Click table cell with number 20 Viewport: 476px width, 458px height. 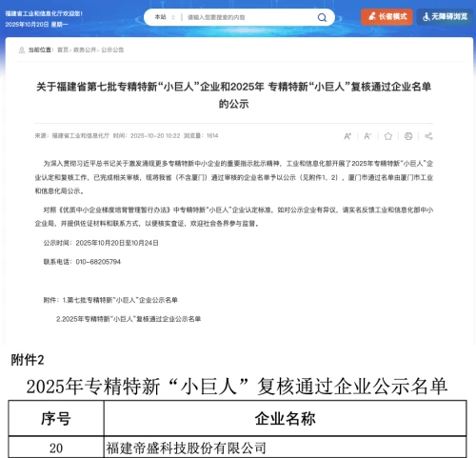tap(56, 448)
